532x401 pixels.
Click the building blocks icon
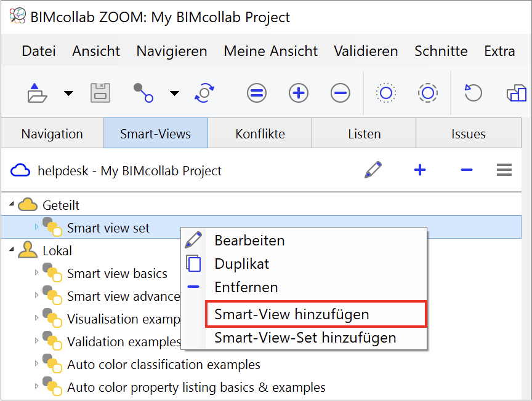coord(517,93)
